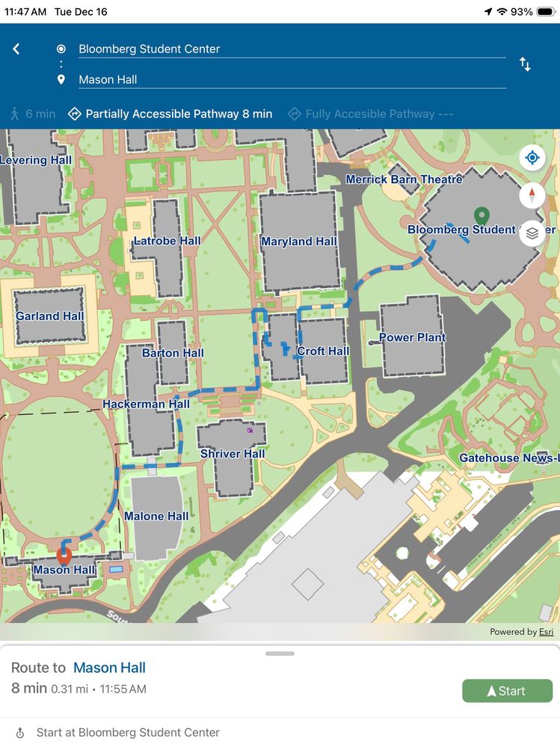The image size is (560, 747).
Task: Pull up the route panel with the grab handle
Action: tap(280, 654)
